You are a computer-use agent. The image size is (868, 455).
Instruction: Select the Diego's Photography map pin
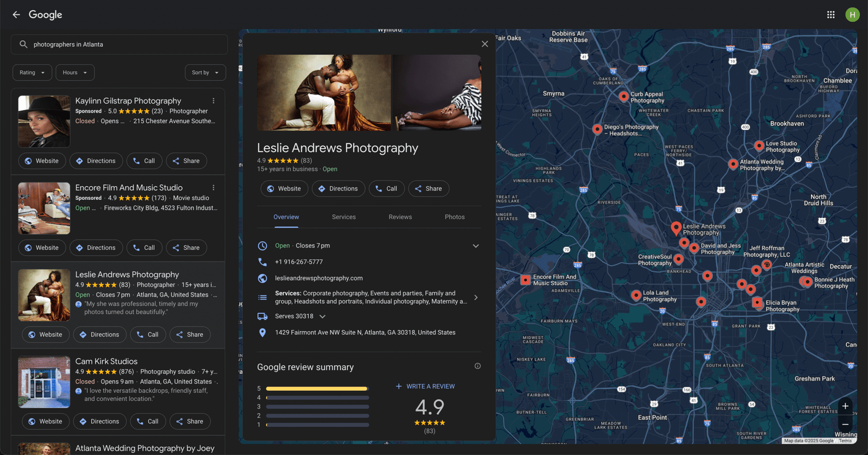(597, 129)
